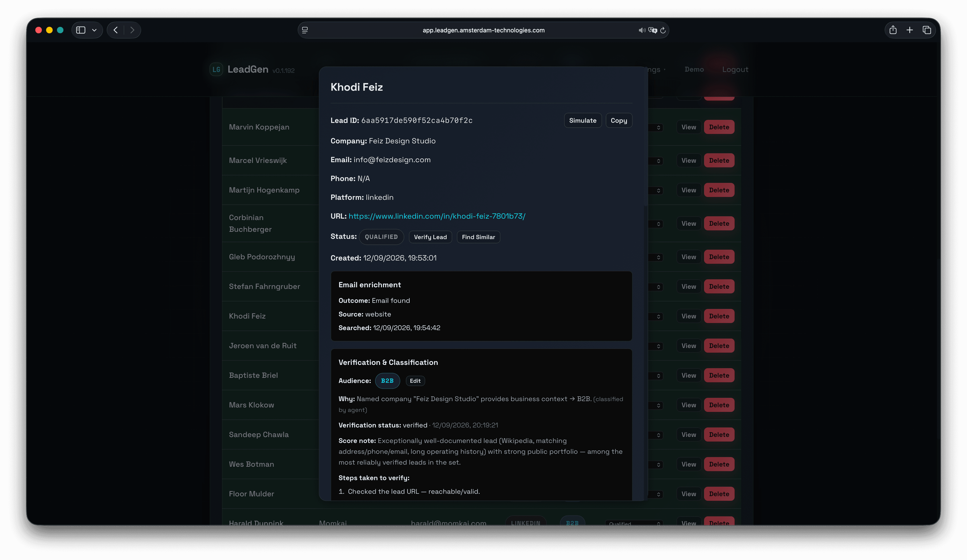Screen dimensions: 967x560
Task: View the Jeroen van de Ruit lead
Action: [x=688, y=345]
